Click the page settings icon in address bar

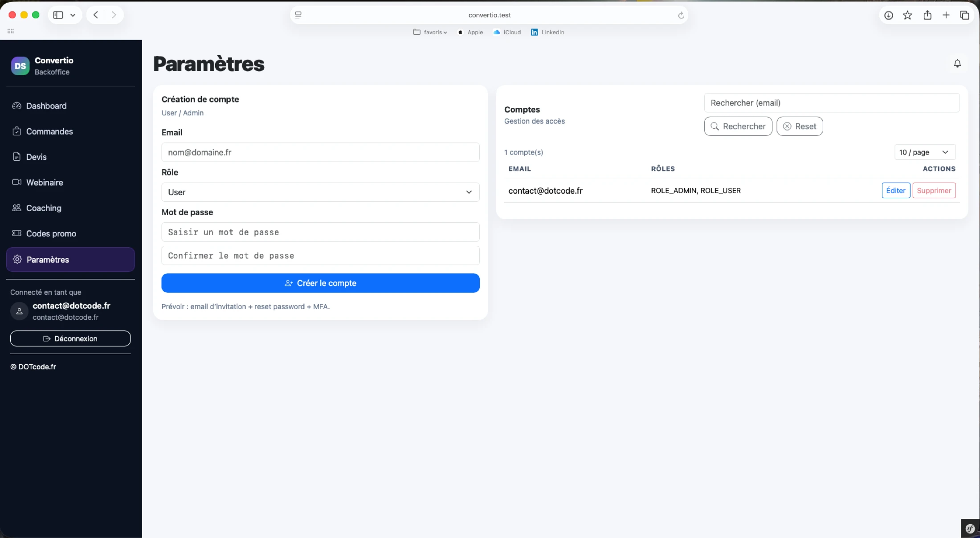298,15
